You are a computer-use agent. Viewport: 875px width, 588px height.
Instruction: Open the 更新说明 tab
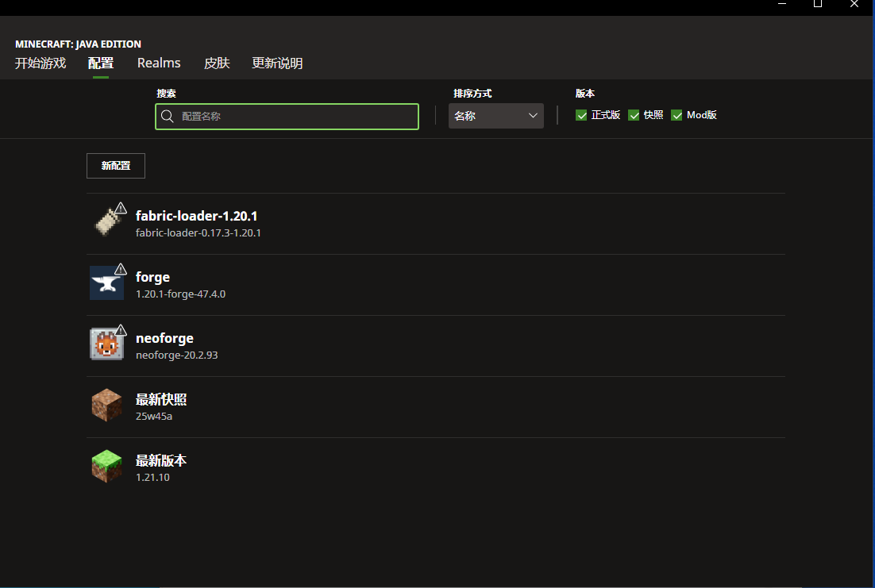(277, 63)
